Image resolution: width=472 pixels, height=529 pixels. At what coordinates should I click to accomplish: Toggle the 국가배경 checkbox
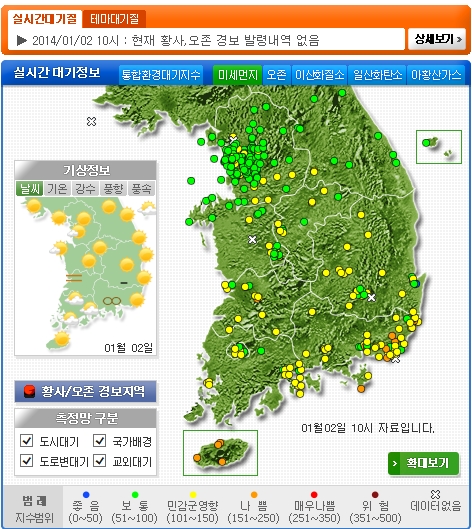click(x=99, y=441)
